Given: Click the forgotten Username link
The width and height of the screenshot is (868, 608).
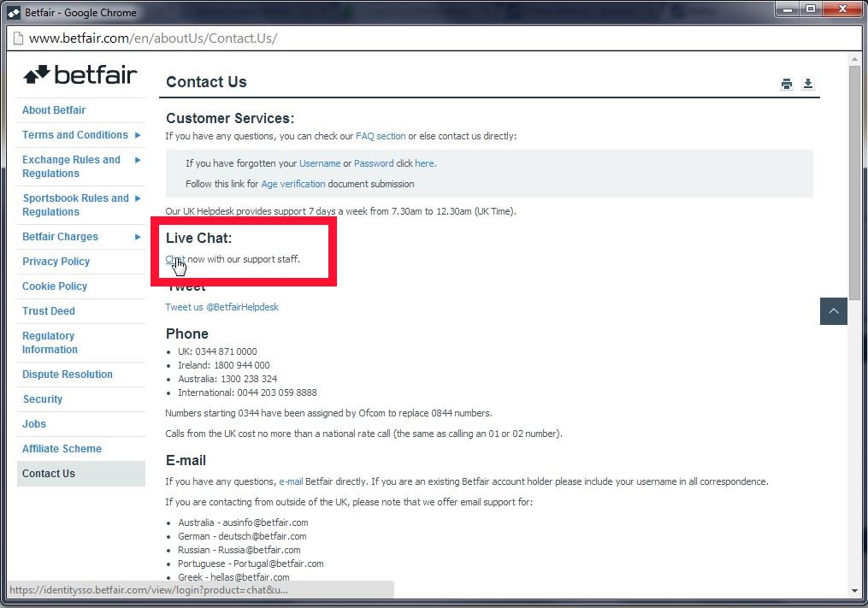Looking at the screenshot, I should [x=320, y=163].
